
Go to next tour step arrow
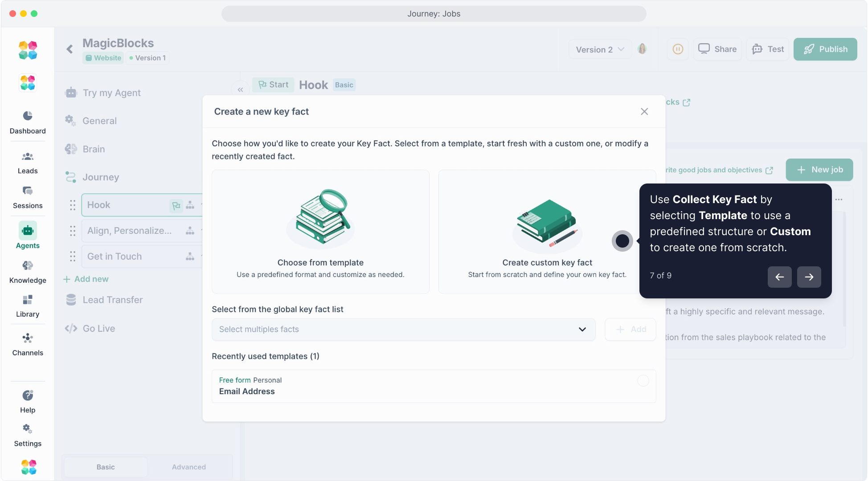click(809, 277)
